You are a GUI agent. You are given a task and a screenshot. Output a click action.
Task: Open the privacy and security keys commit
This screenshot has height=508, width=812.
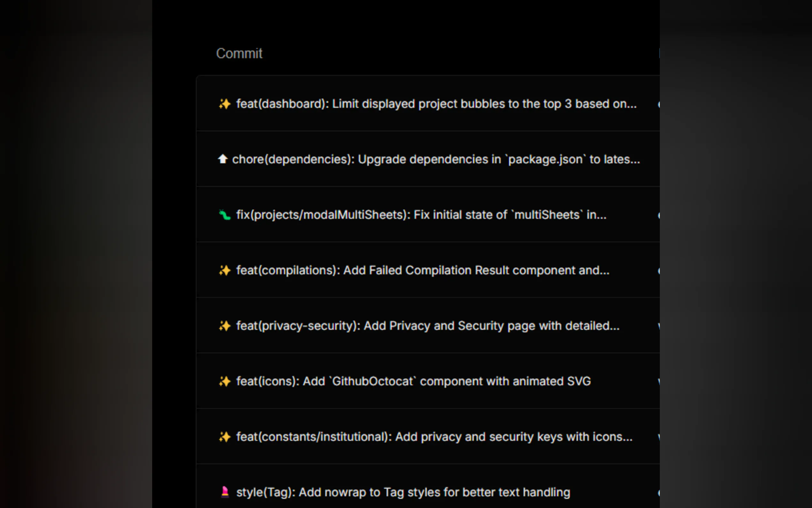coord(434,436)
